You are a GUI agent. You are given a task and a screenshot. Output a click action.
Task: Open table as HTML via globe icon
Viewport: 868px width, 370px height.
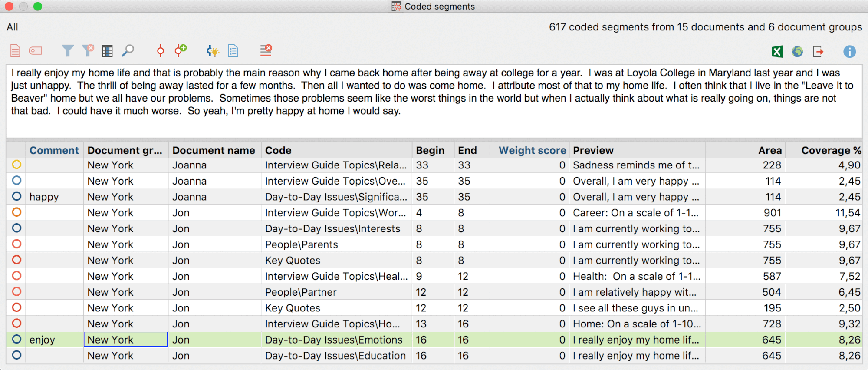coord(797,52)
